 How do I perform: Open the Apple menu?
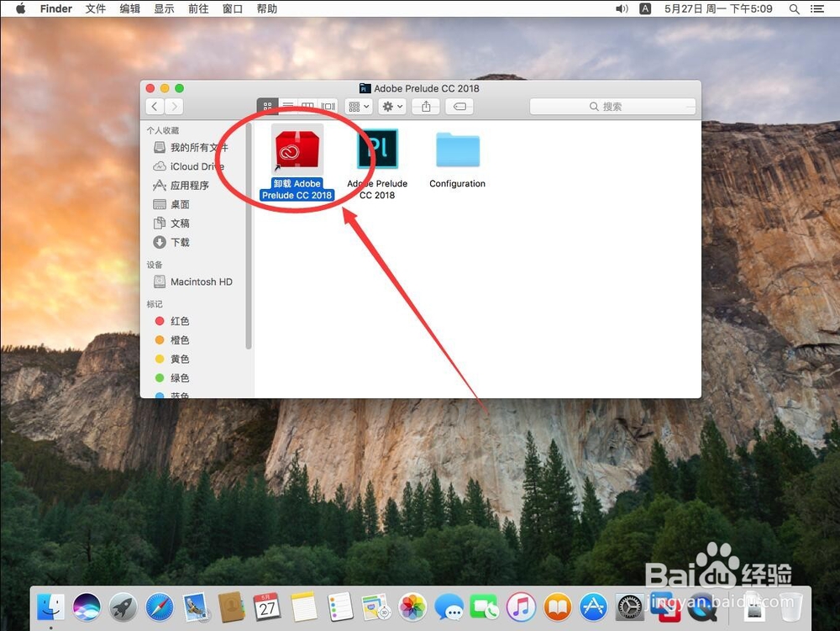[20, 8]
